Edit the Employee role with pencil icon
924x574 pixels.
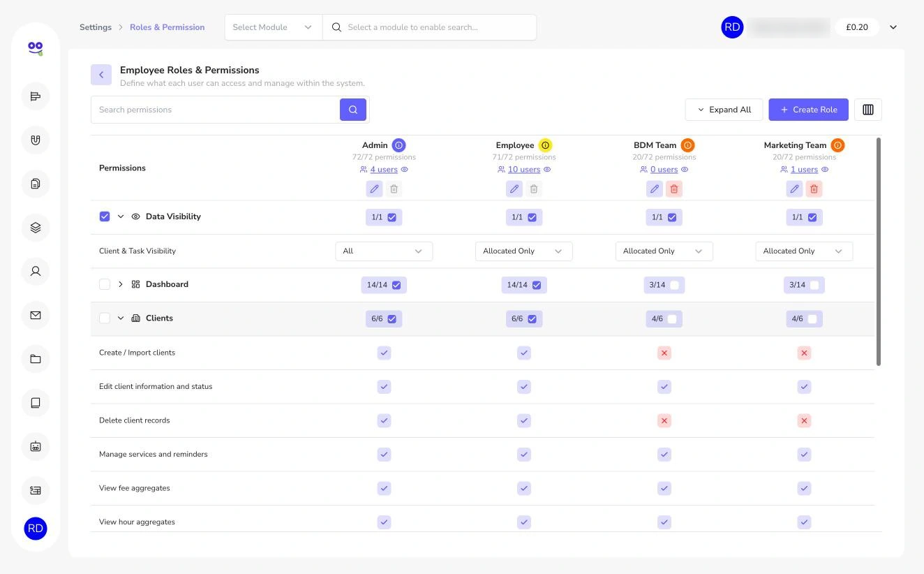514,189
